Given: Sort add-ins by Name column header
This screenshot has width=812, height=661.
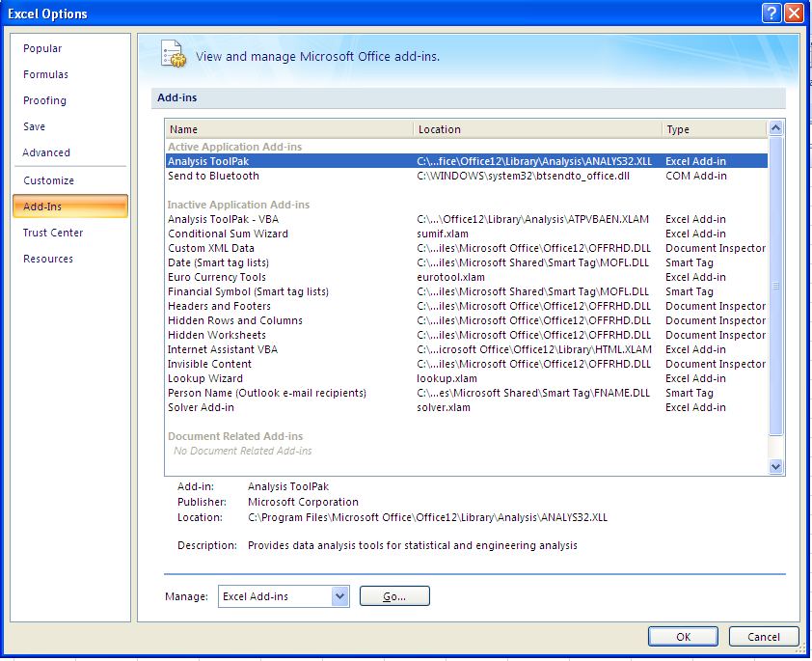Looking at the screenshot, I should click(289, 129).
